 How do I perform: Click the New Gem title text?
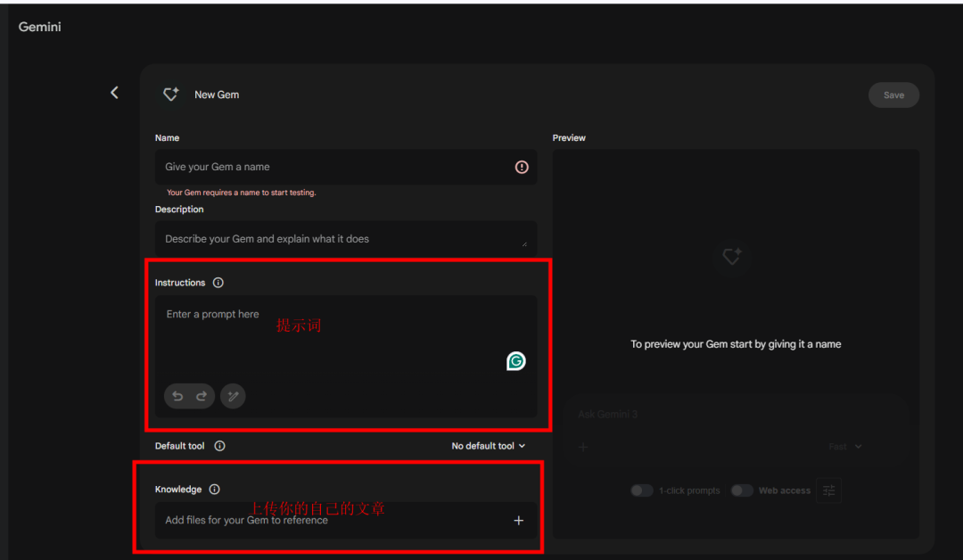[217, 95]
